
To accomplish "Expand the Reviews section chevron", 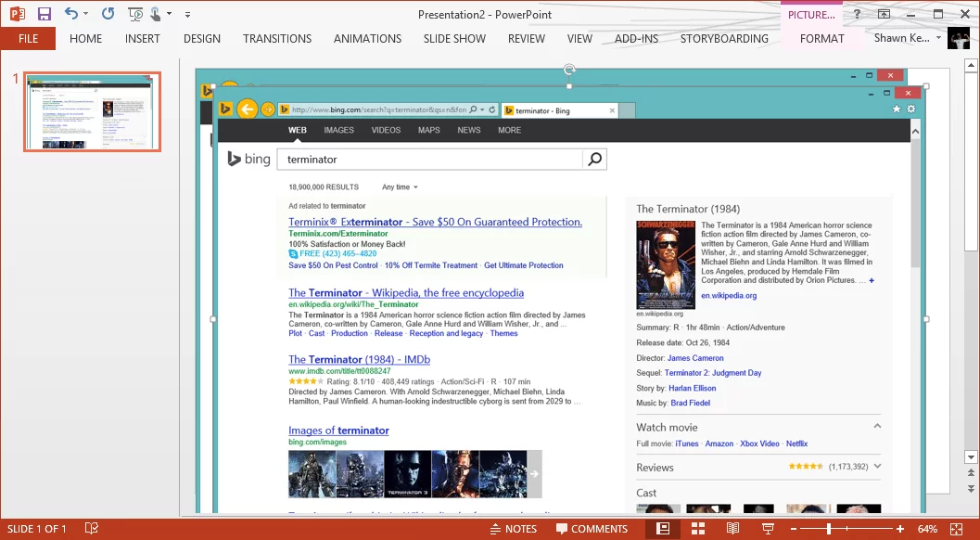I will (x=877, y=466).
